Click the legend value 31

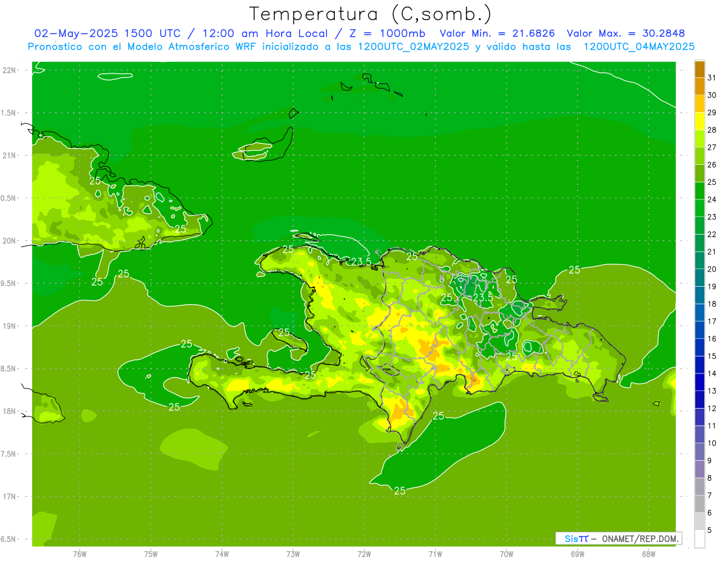point(712,78)
